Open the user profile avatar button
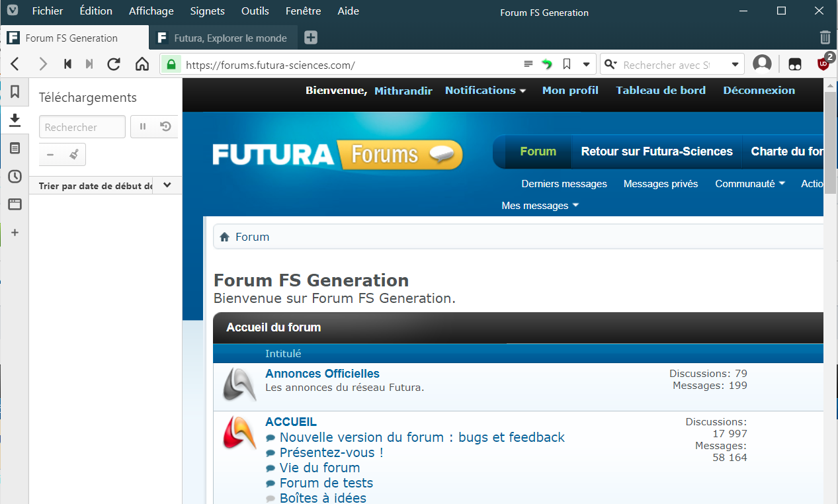The height and width of the screenshot is (504, 838). point(763,63)
